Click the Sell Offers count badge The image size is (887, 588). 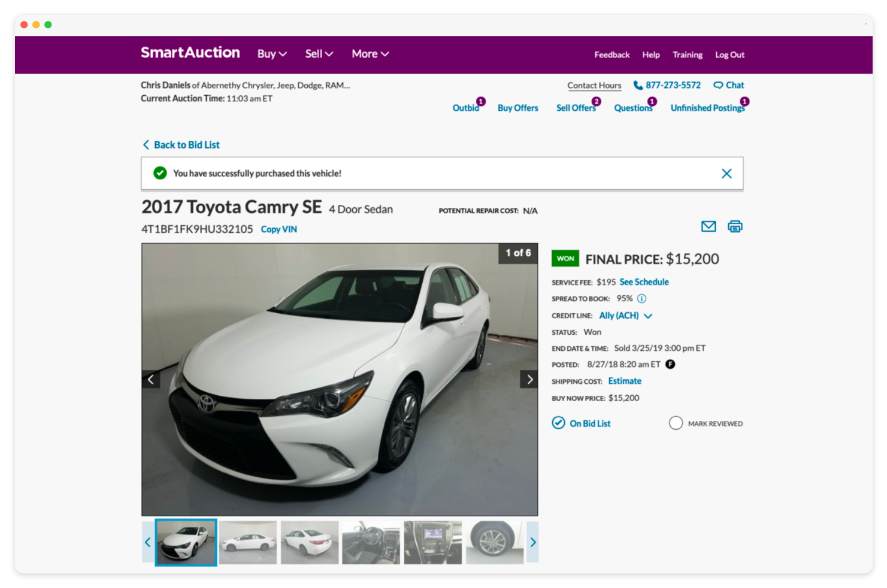click(x=596, y=101)
